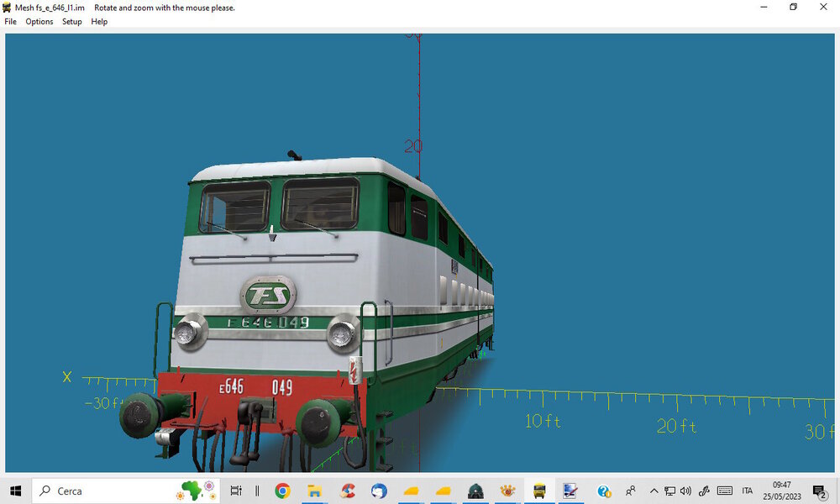Launch Google Chrome from the taskbar
Screen dimensions: 840x504
coord(282,491)
